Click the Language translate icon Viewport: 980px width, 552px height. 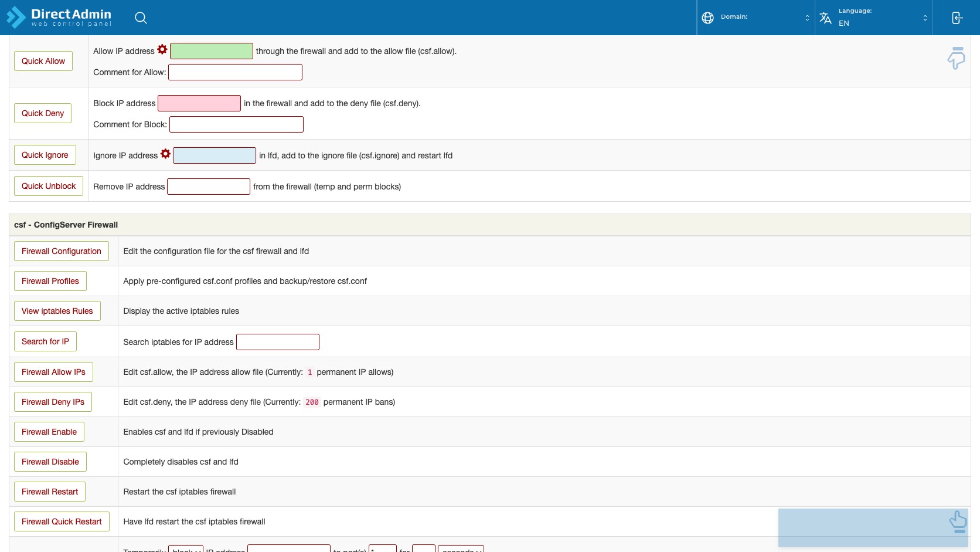click(825, 18)
